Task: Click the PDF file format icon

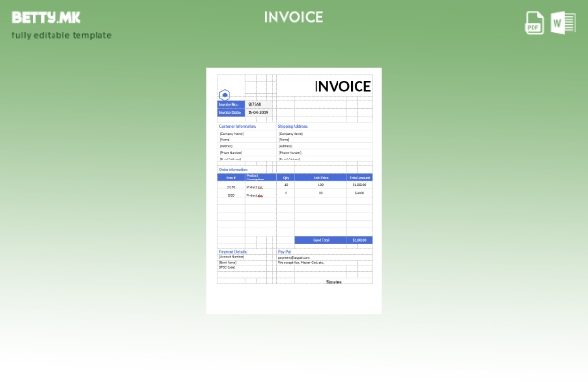Action: coord(534,23)
